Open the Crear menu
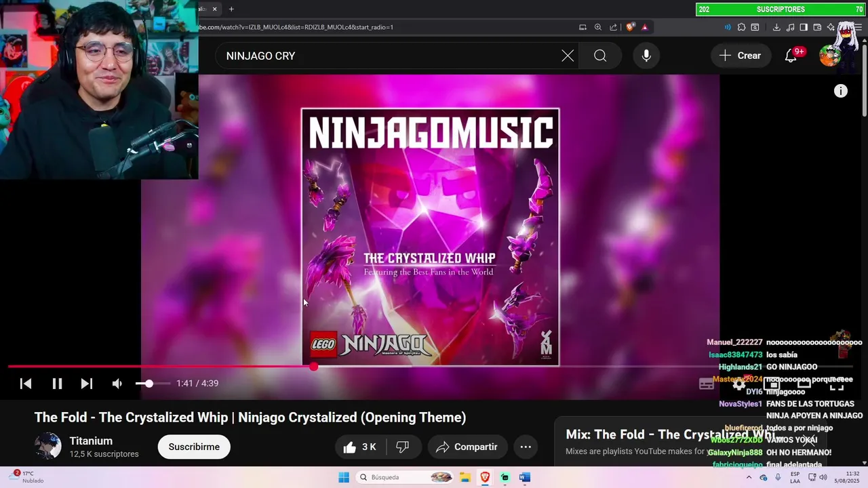 point(741,56)
